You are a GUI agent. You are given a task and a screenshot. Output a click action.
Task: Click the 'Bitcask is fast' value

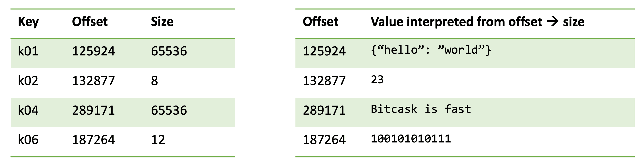(421, 109)
